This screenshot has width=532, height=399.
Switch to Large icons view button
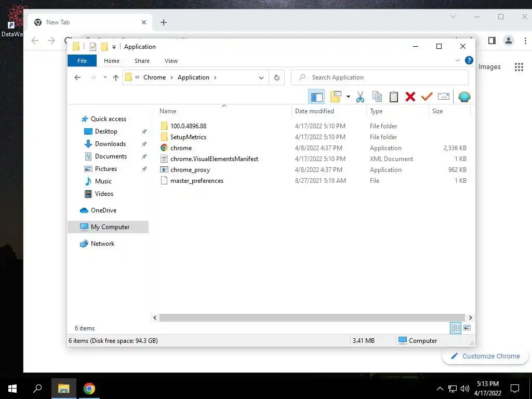(467, 328)
